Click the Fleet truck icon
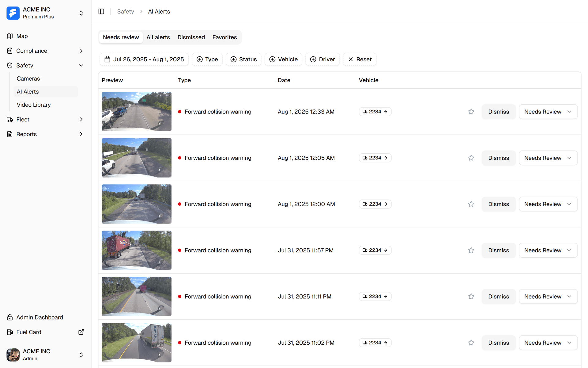This screenshot has width=588, height=368. (10, 120)
